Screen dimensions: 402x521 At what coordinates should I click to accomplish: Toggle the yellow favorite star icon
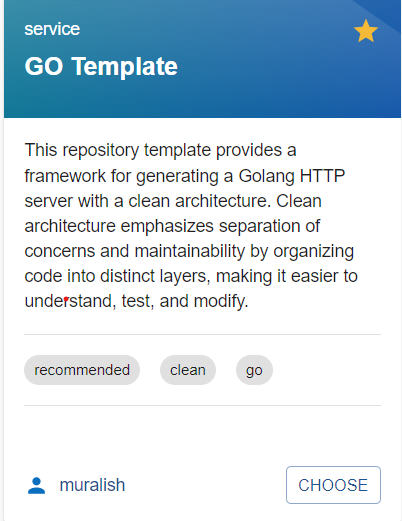click(x=366, y=31)
